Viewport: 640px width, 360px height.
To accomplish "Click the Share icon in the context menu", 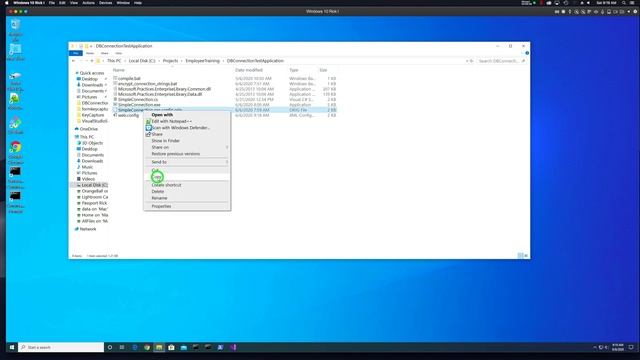I will [x=149, y=134].
